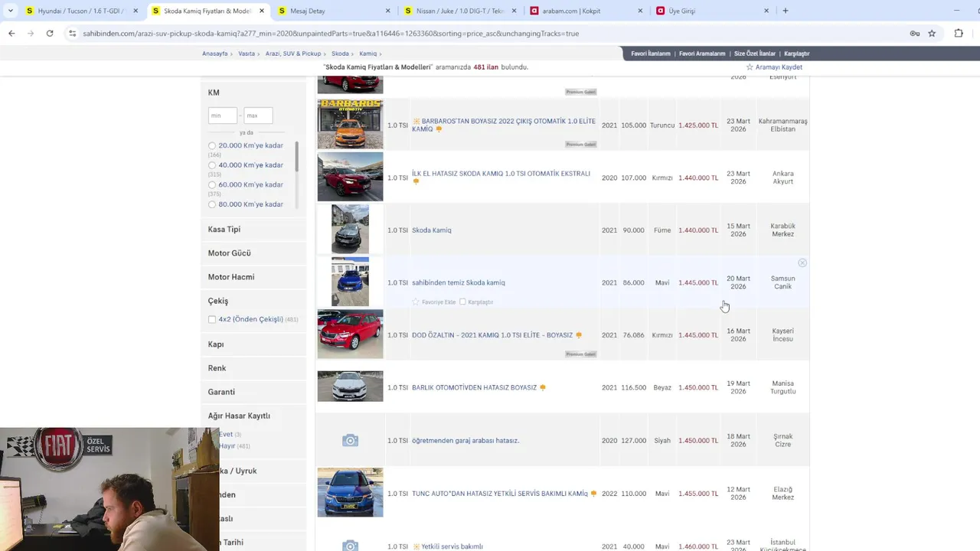Go back with the browser back arrow
Viewport: 980px width, 551px height.
pyautogui.click(x=11, y=33)
